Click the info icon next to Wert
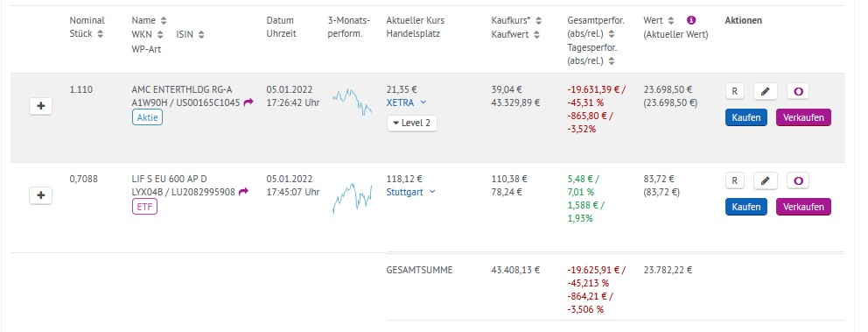This screenshot has height=332, width=868. (x=691, y=20)
